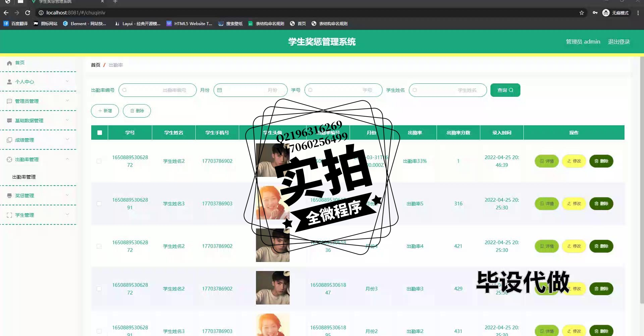Check row with 出勤率分数 431

pos(99,331)
